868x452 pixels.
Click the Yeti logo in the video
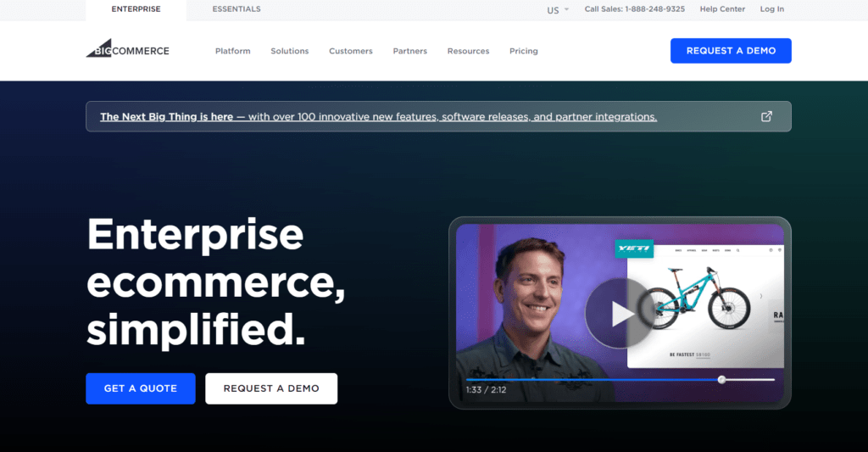click(634, 248)
